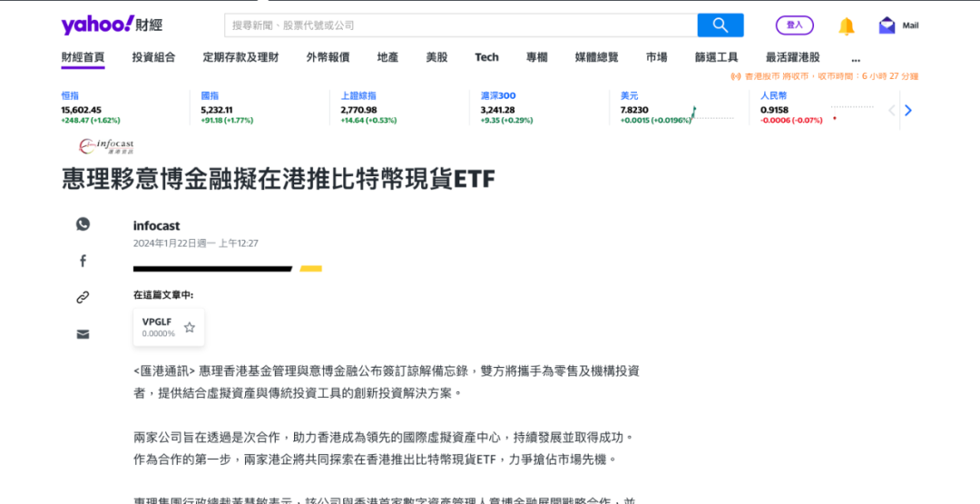
Task: Open the 上證綜指 index quote
Action: [x=358, y=95]
